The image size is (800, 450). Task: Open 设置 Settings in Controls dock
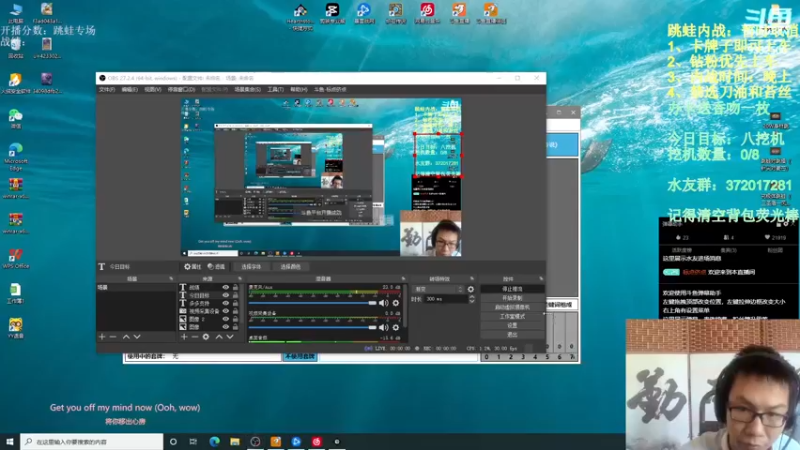[512, 326]
